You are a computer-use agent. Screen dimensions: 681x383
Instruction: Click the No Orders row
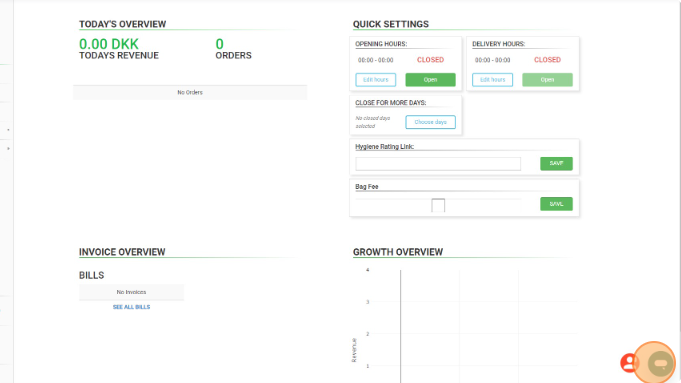point(190,92)
